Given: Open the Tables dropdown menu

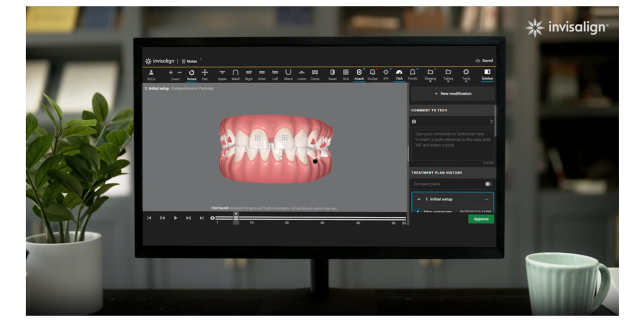Looking at the screenshot, I should [x=448, y=74].
